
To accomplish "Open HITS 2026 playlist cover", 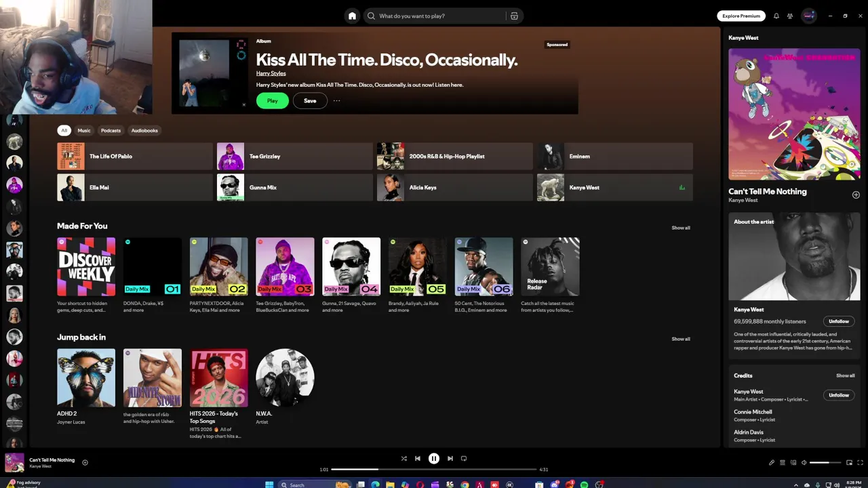I will click(218, 378).
